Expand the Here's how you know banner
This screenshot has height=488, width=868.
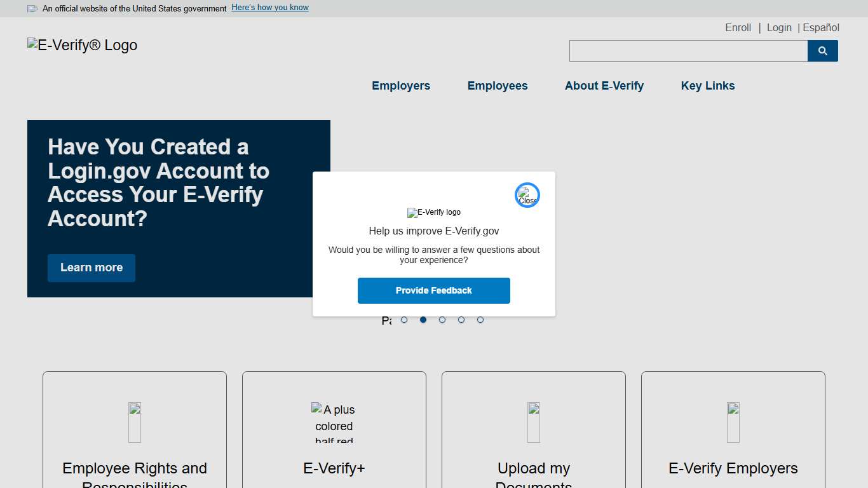coord(269,7)
